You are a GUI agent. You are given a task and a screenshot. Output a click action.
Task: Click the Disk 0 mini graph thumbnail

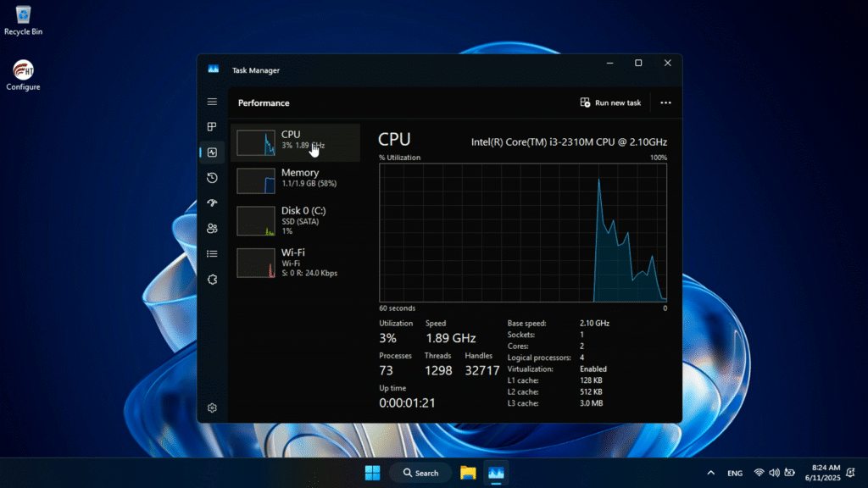256,221
